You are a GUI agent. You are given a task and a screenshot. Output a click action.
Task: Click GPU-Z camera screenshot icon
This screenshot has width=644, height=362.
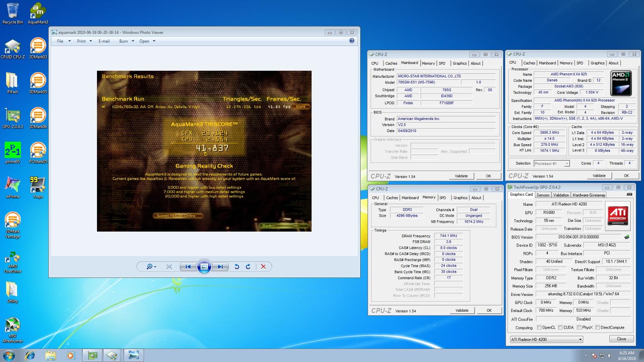[x=630, y=194]
